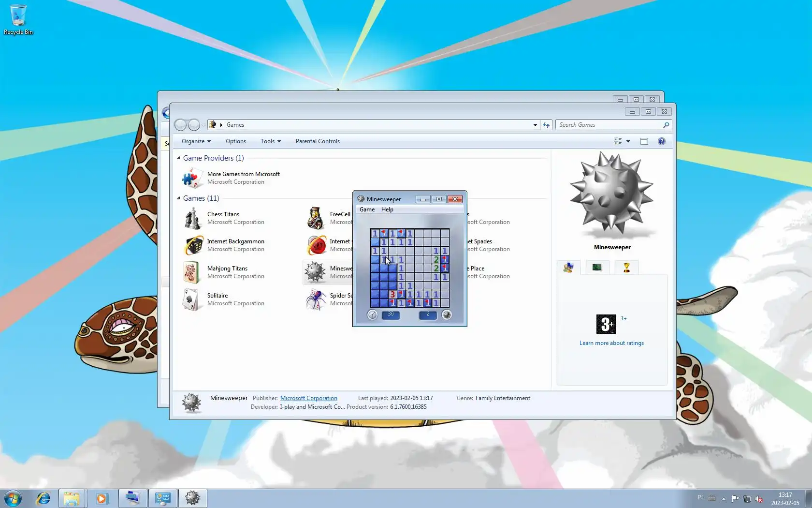Viewport: 812px width, 508px height.
Task: Click the product version '6.1.7600.16385' text
Action: [408, 407]
